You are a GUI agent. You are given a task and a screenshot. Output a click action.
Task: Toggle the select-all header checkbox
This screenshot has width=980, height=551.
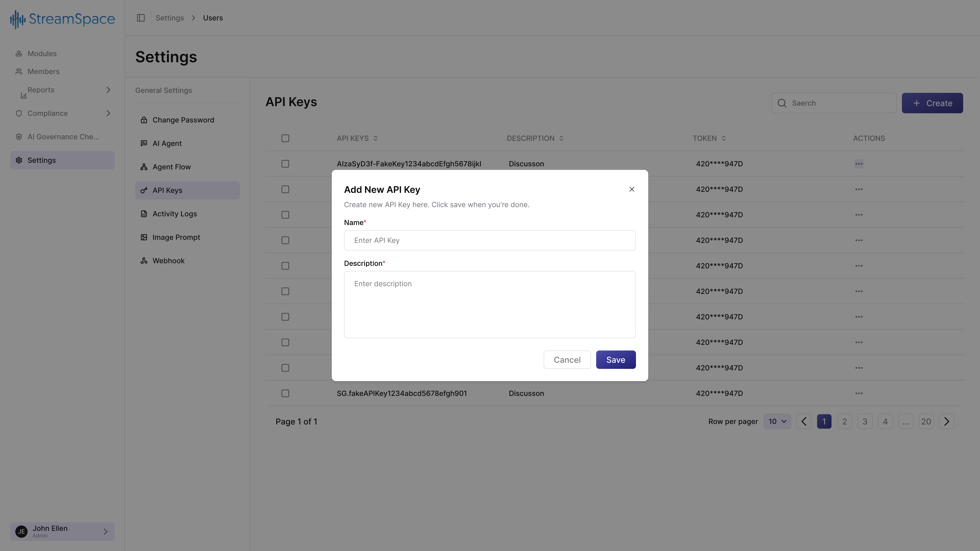click(x=285, y=138)
